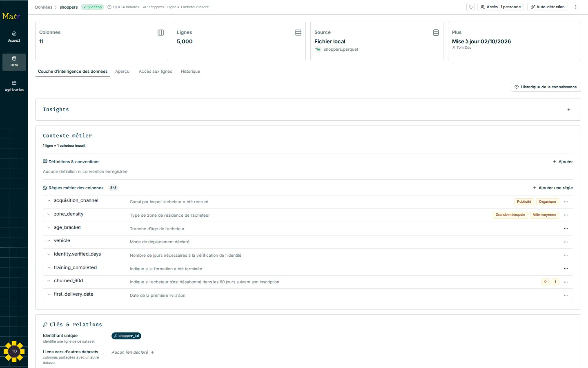Expand the acquisition_channel rule row
Image resolution: width=588 pixels, height=368 pixels.
pos(49,201)
